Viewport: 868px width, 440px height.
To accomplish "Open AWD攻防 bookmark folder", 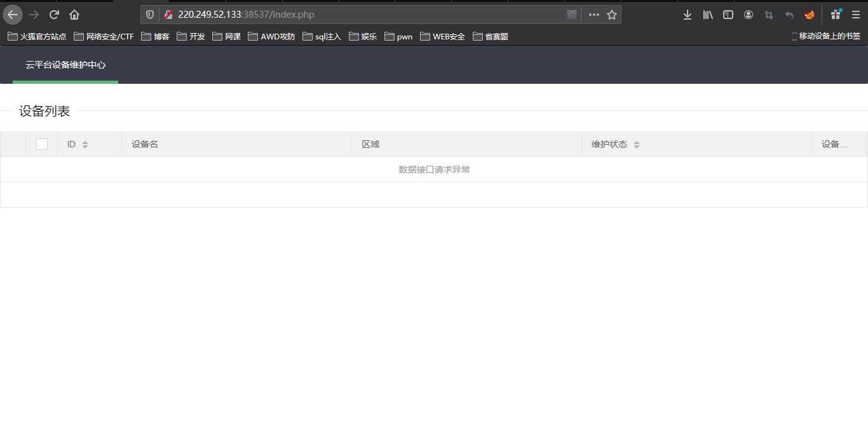I will [x=271, y=37].
